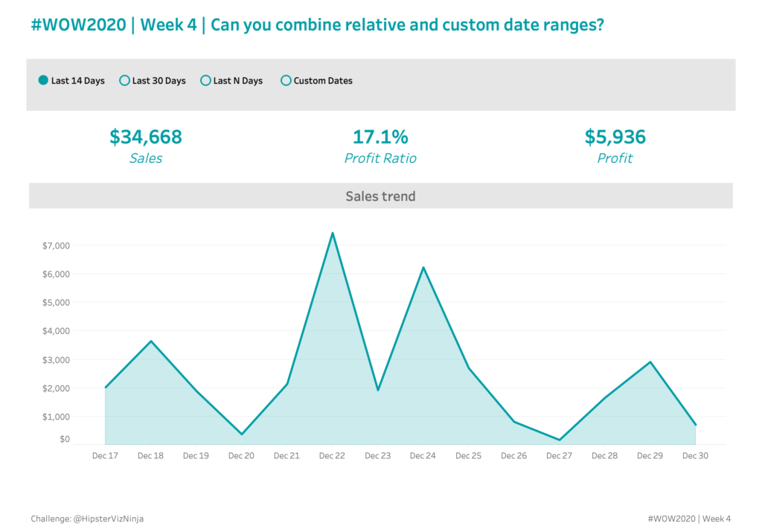Screen dimensions: 762x532
Task: Select the Last 14 Days radio button
Action: pos(44,80)
